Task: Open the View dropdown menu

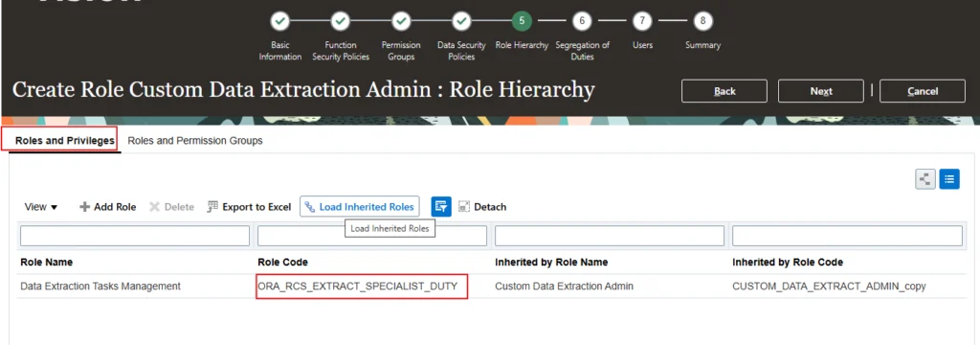Action: (40, 207)
